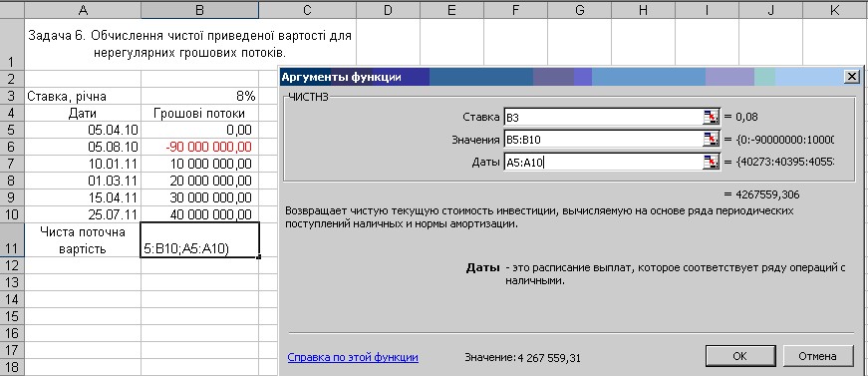Select row 18 header
Viewport: 868px width, 376px height.
coord(12,367)
